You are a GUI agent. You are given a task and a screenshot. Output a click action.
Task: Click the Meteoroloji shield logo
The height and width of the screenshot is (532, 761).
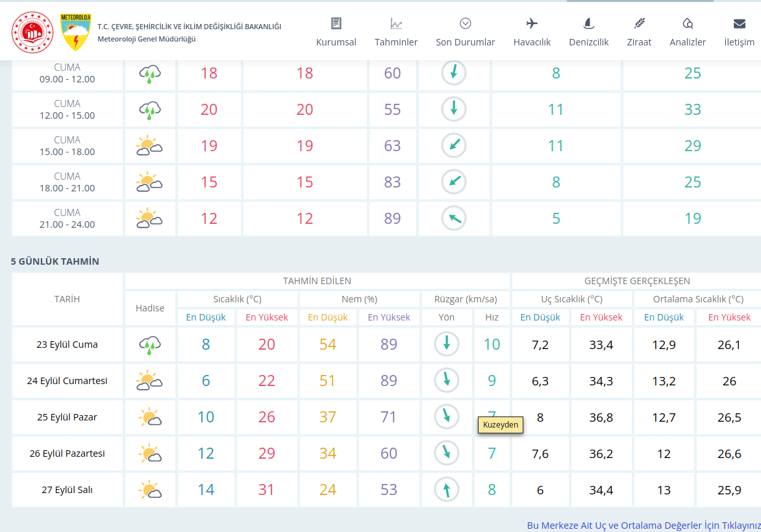pos(75,32)
